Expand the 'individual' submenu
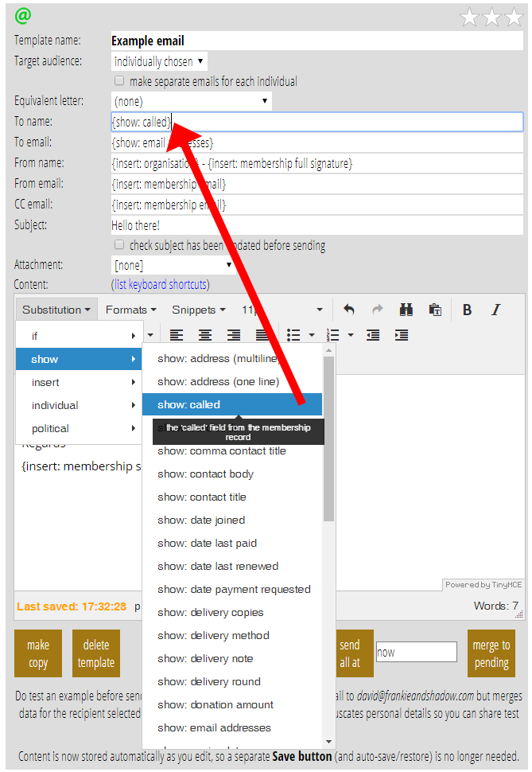This screenshot has width=532, height=772. click(x=79, y=405)
